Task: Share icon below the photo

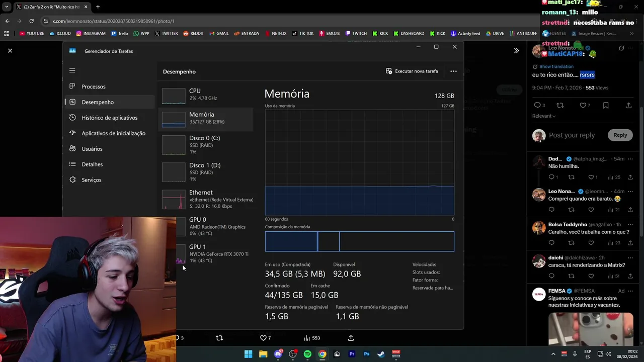Action: tap(351, 338)
